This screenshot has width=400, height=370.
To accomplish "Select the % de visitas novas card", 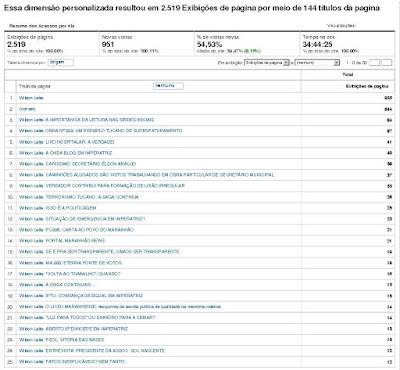I will click(x=247, y=44).
